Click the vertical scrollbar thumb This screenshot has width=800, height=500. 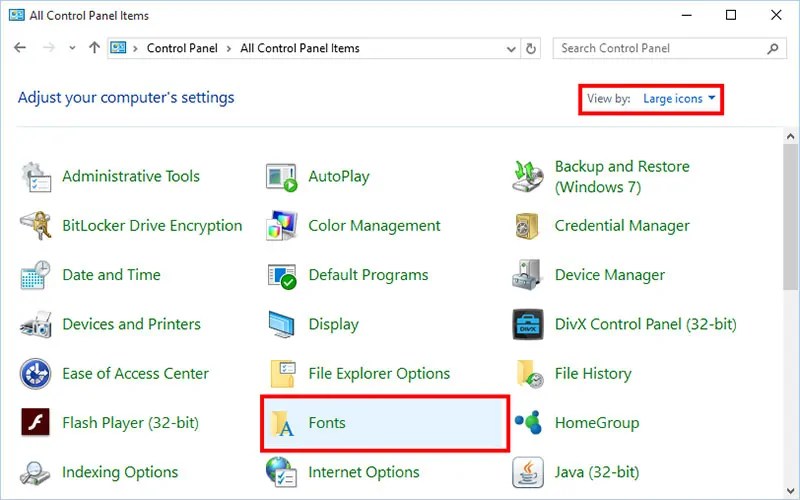click(x=790, y=217)
